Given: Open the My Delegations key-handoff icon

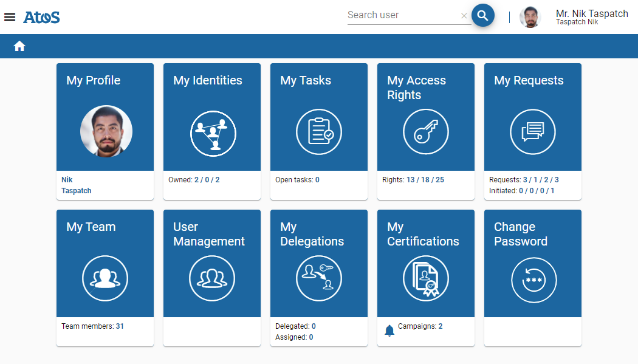Looking at the screenshot, I should click(318, 278).
